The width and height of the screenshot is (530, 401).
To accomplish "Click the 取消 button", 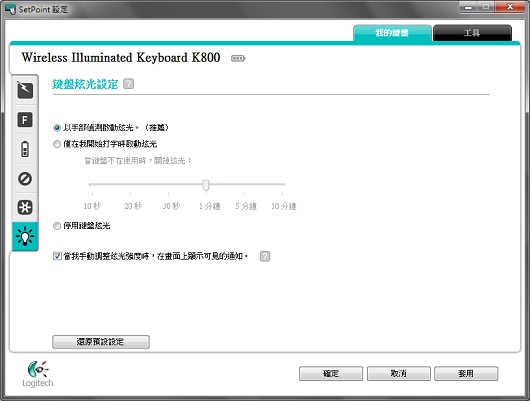I will 399,374.
